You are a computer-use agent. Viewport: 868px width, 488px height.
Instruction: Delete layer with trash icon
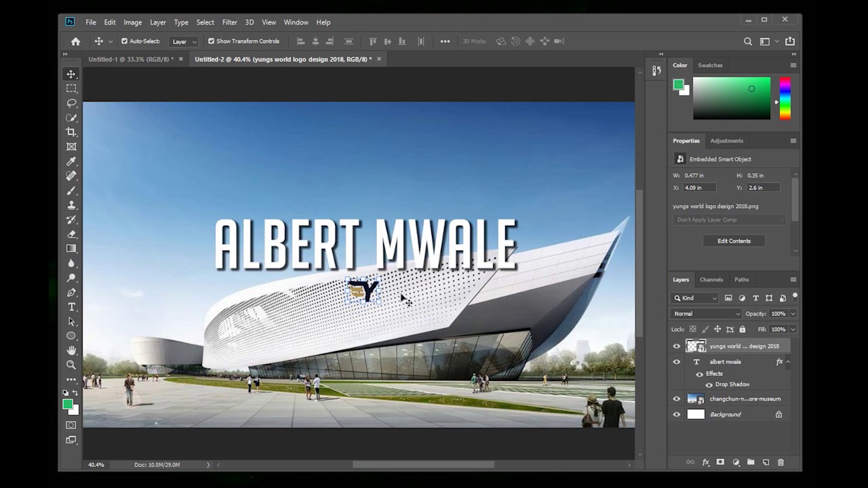point(781,462)
